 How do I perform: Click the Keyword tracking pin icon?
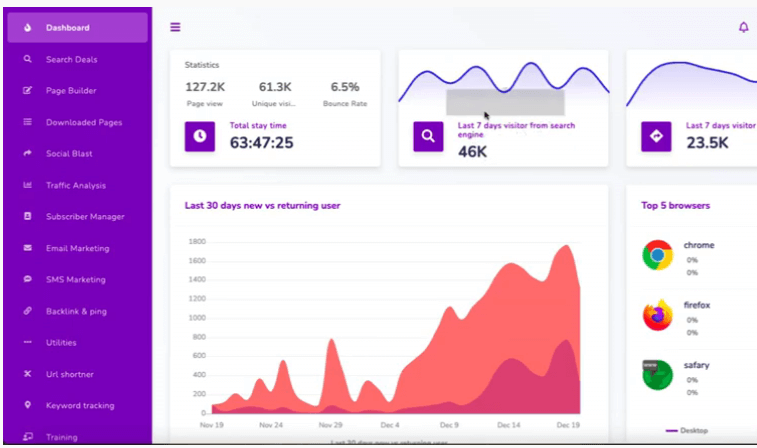[x=28, y=405]
